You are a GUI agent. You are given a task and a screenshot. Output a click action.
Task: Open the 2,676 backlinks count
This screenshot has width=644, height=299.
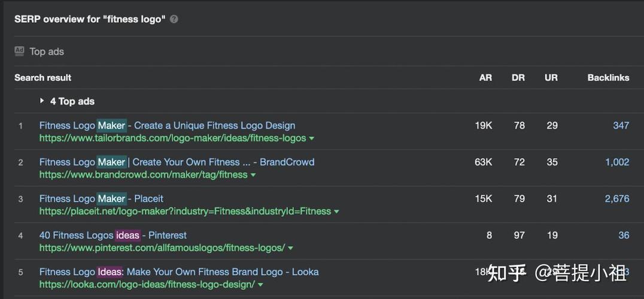point(617,199)
